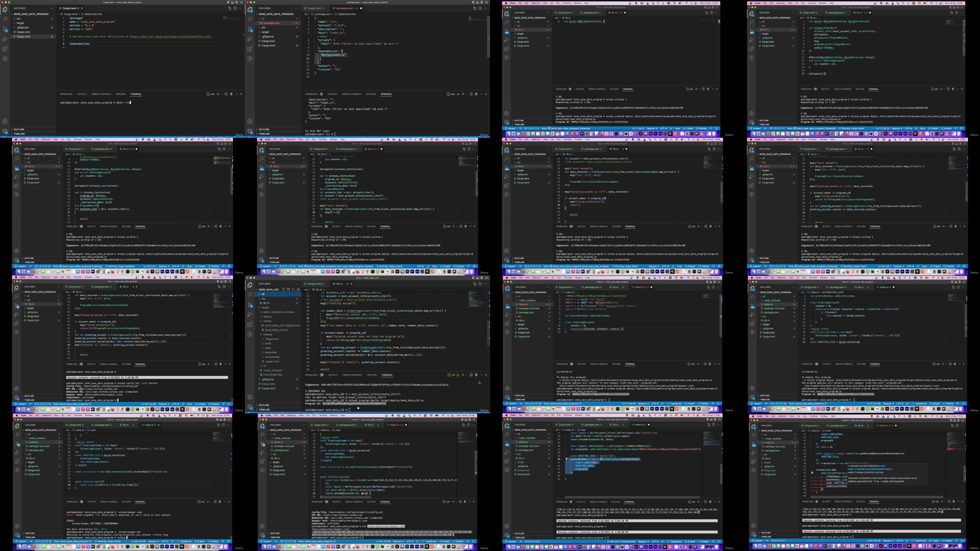Image resolution: width=980 pixels, height=551 pixels.
Task: Click minimap slider in package.json window editor
Action: [477, 19]
